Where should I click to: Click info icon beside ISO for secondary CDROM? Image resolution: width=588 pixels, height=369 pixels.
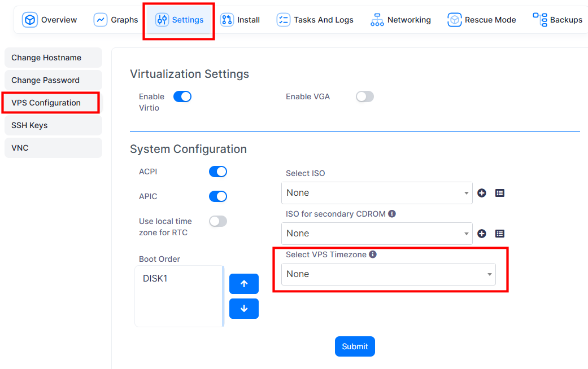[x=392, y=214]
